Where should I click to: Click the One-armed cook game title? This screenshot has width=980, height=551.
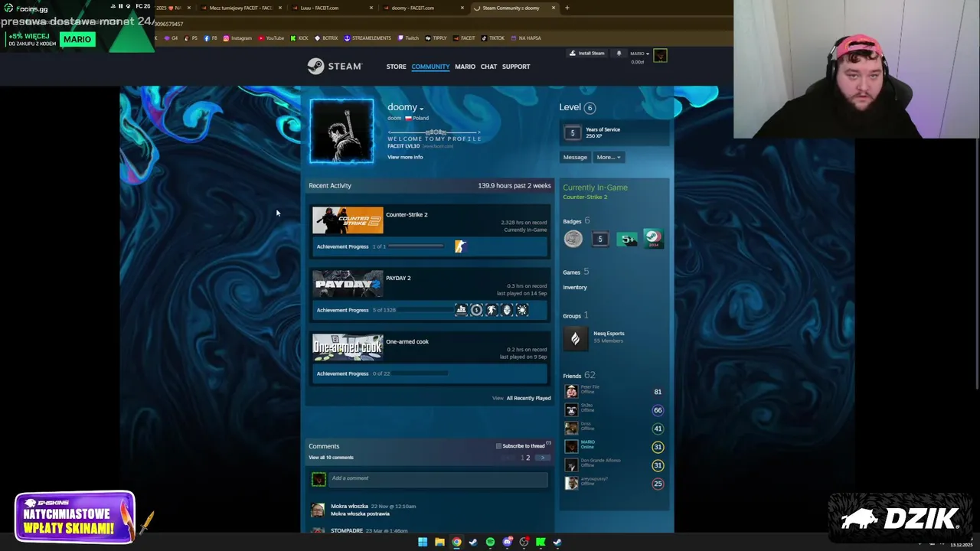[x=407, y=341]
